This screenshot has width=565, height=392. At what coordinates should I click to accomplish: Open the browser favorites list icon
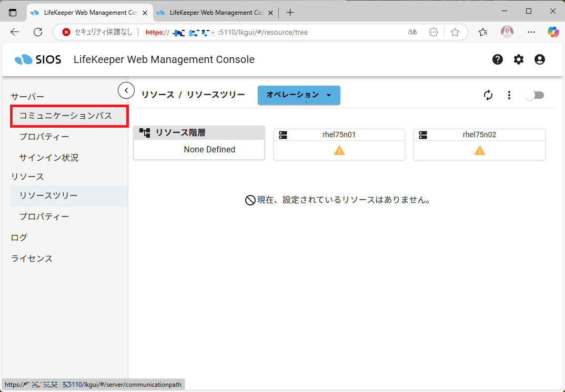(483, 32)
